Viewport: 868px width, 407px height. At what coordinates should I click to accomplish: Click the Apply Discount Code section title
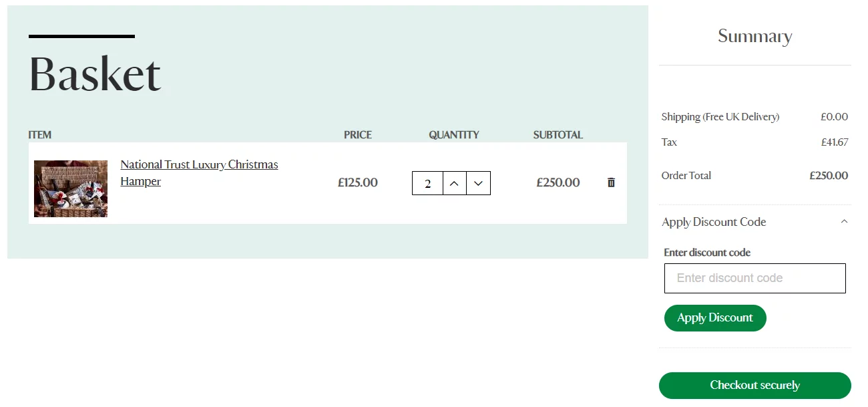pyautogui.click(x=714, y=222)
